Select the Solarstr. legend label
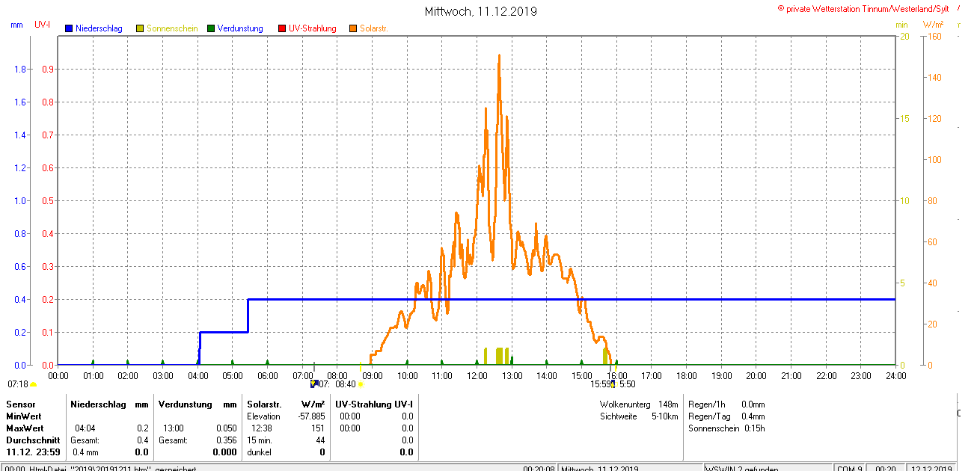 [x=374, y=28]
